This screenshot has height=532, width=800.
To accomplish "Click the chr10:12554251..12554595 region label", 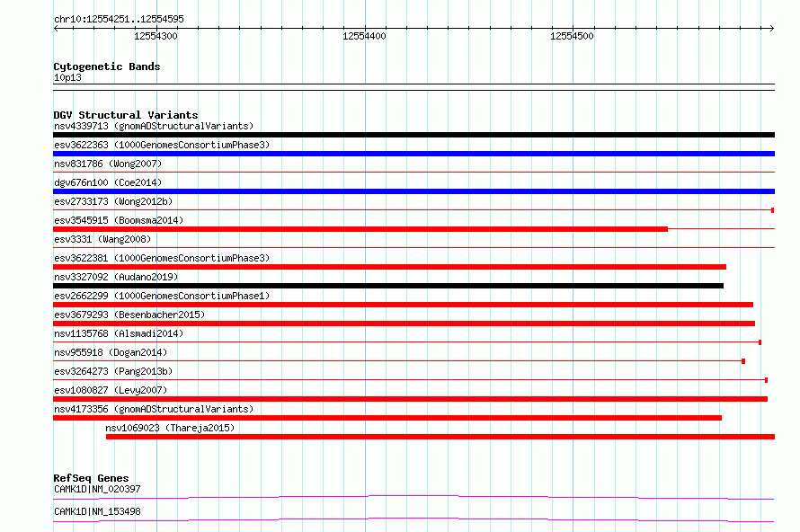I will pyautogui.click(x=119, y=19).
